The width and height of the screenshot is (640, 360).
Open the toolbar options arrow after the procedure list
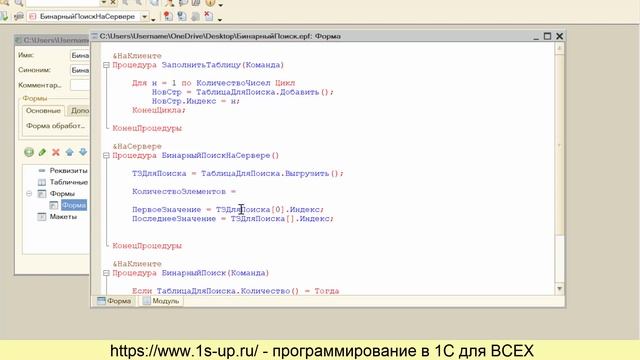point(153,19)
